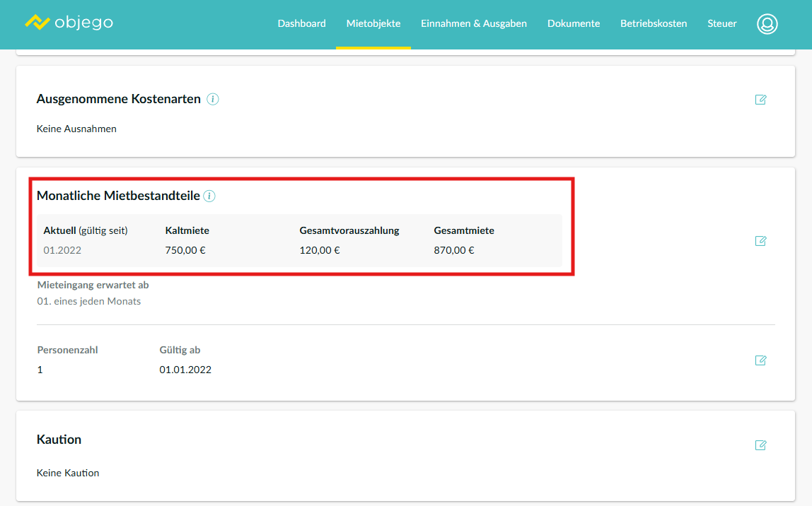Viewport: 812px width, 506px height.
Task: Click the "01. eines jeden Monats" text
Action: tap(89, 301)
